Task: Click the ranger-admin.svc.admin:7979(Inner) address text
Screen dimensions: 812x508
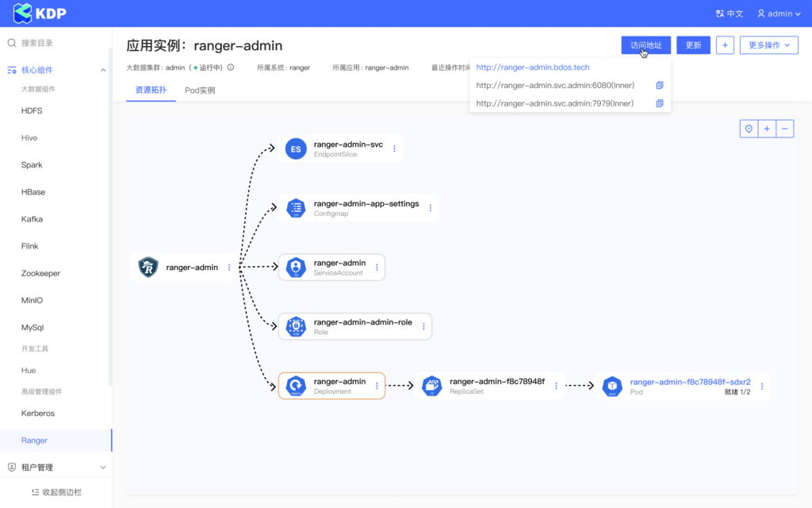Action: (554, 104)
